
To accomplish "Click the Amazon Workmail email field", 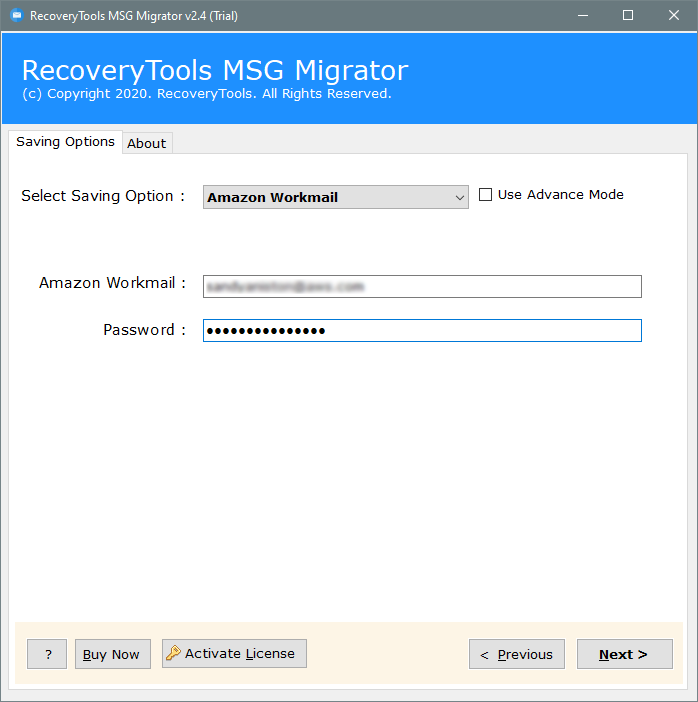I will 422,287.
